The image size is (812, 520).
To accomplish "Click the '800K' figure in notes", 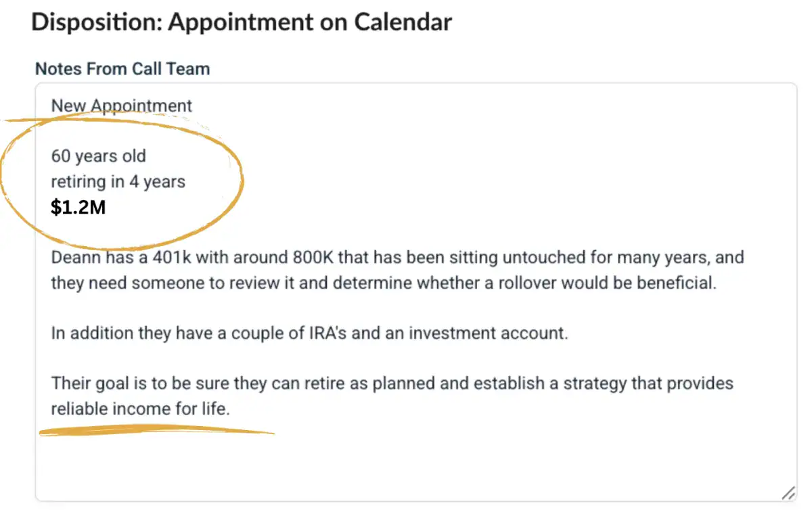I will 313,258.
